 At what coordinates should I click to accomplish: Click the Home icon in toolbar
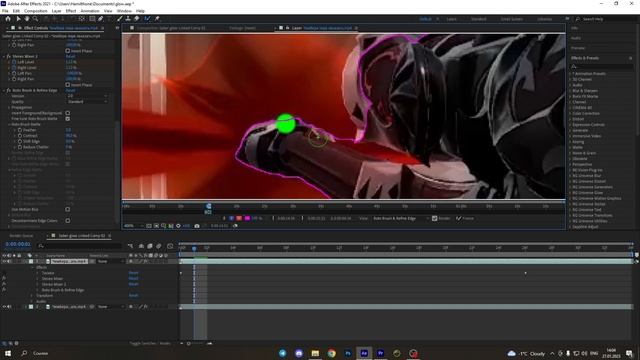[x=8, y=19]
